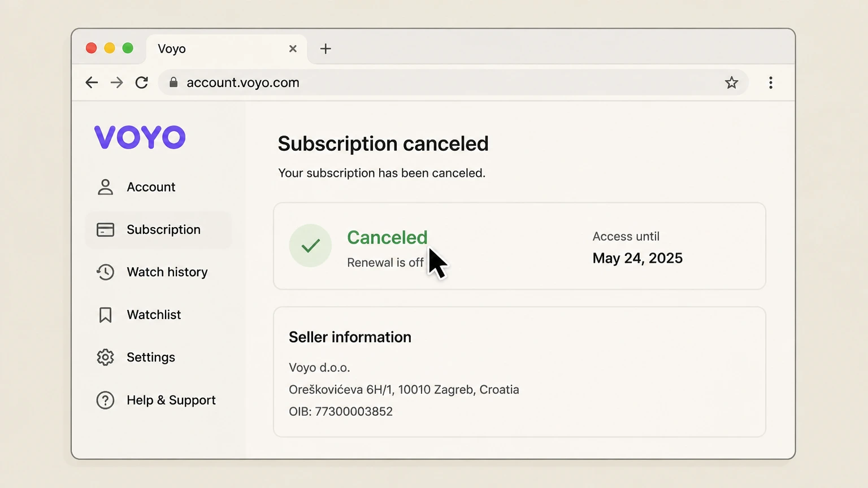Image resolution: width=868 pixels, height=488 pixels.
Task: Click the 'Voyo d.o.o.' seller name
Action: tap(319, 368)
